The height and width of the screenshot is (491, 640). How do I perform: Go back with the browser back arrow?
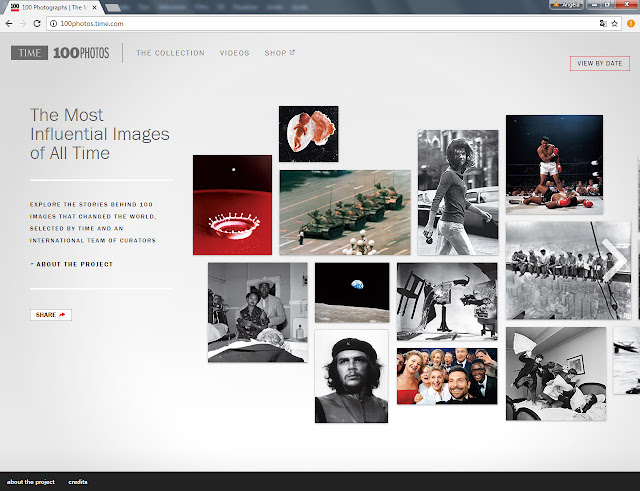coord(9,24)
